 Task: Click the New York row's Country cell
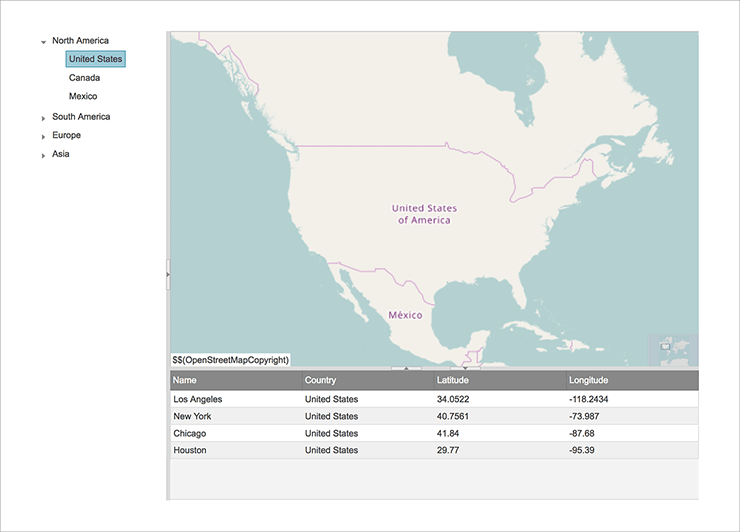pos(368,416)
